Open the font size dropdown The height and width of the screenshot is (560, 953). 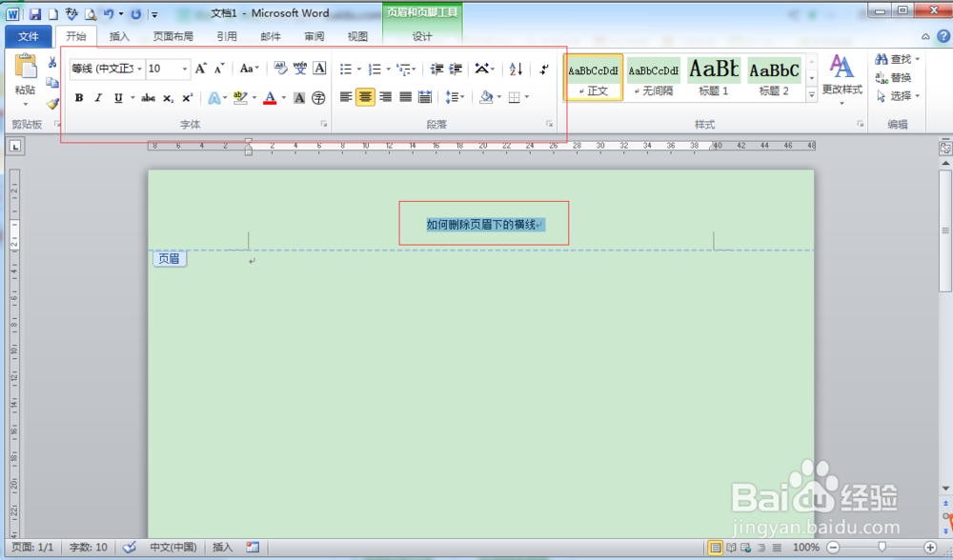(185, 69)
